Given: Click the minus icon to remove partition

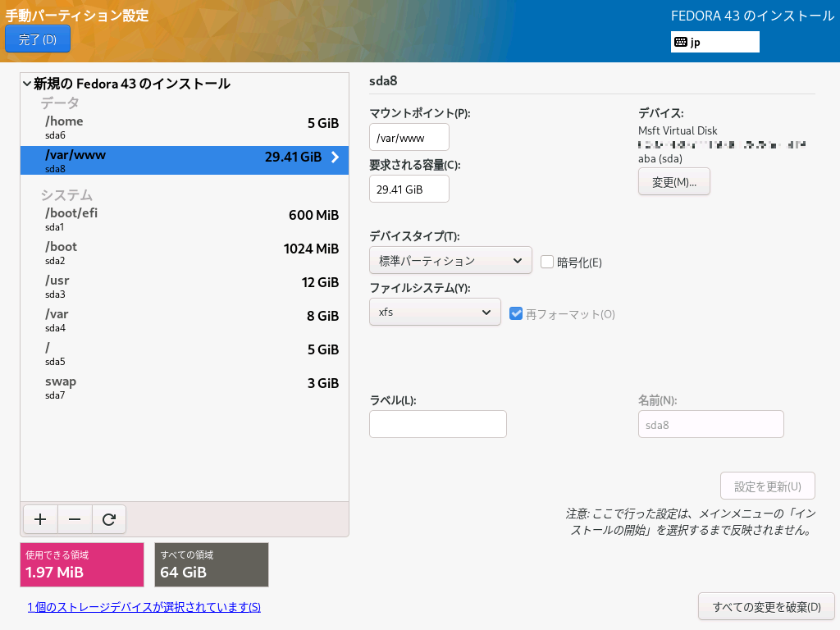Looking at the screenshot, I should (x=75, y=519).
